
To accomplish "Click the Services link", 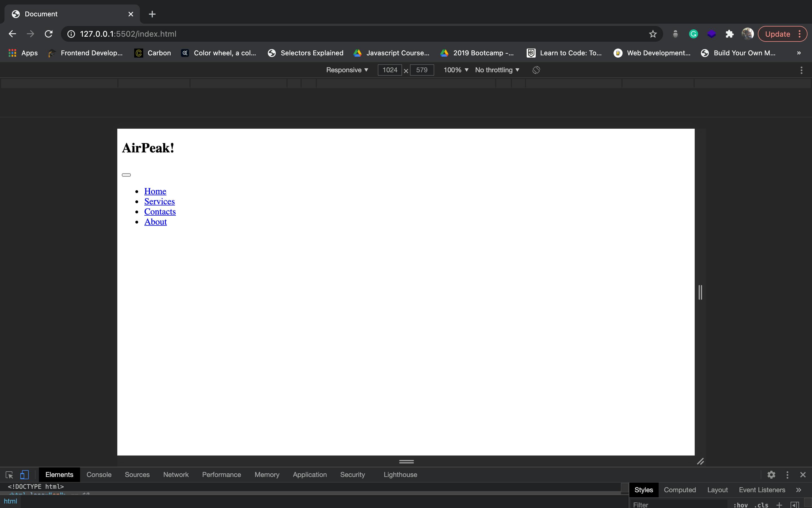I will click(159, 201).
